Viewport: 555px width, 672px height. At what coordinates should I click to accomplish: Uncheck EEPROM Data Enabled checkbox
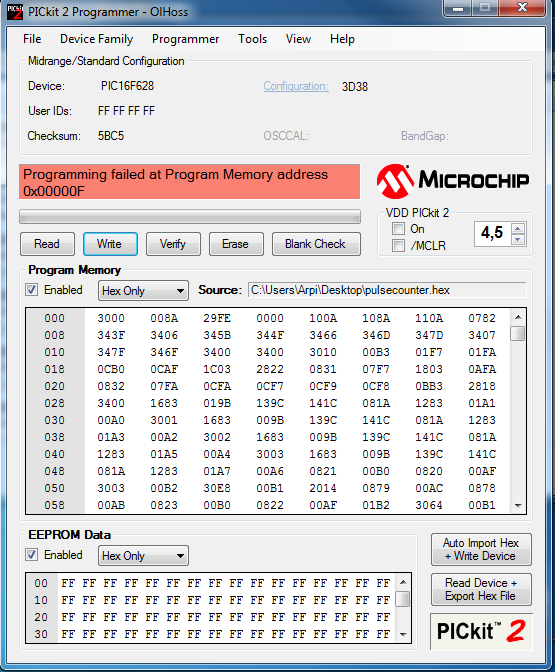point(31,555)
